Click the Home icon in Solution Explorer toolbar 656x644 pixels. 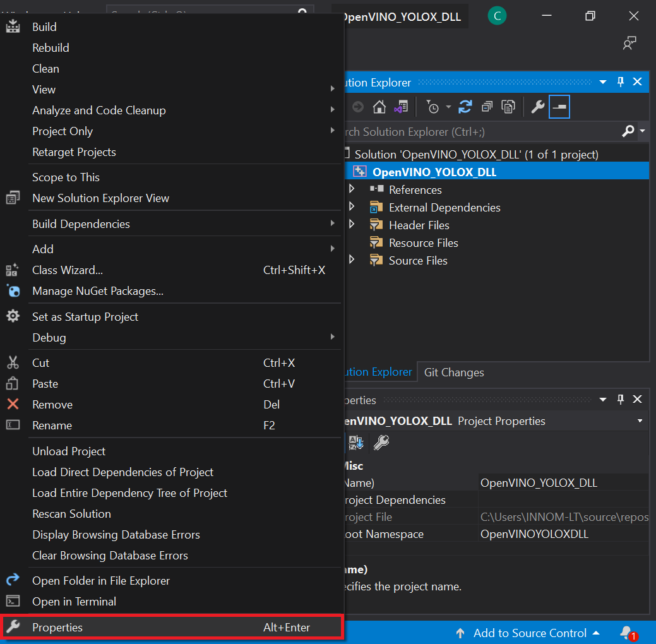(379, 107)
